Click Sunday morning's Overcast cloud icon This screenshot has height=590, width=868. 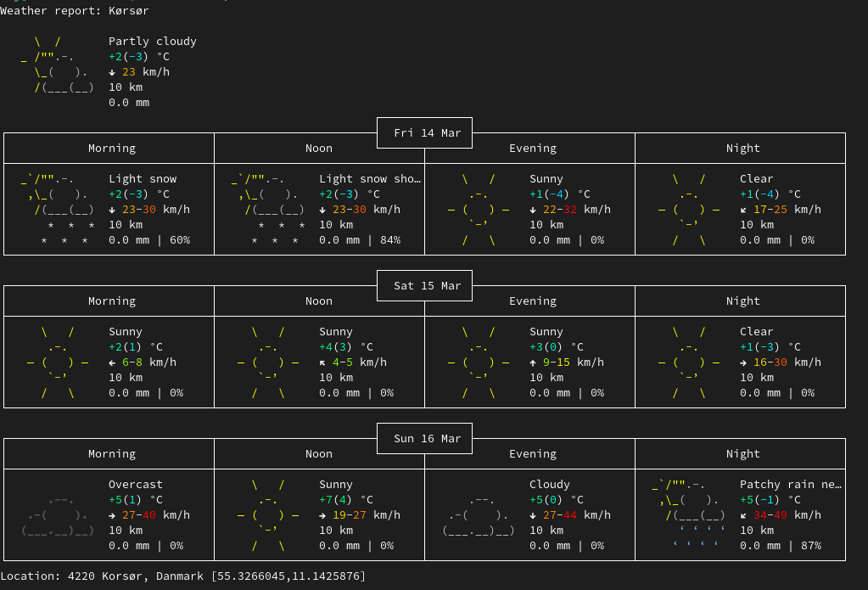[58, 515]
